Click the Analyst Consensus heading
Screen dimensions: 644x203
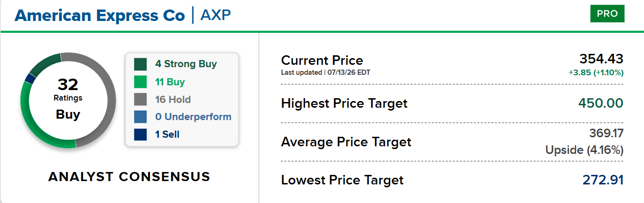pyautogui.click(x=129, y=177)
